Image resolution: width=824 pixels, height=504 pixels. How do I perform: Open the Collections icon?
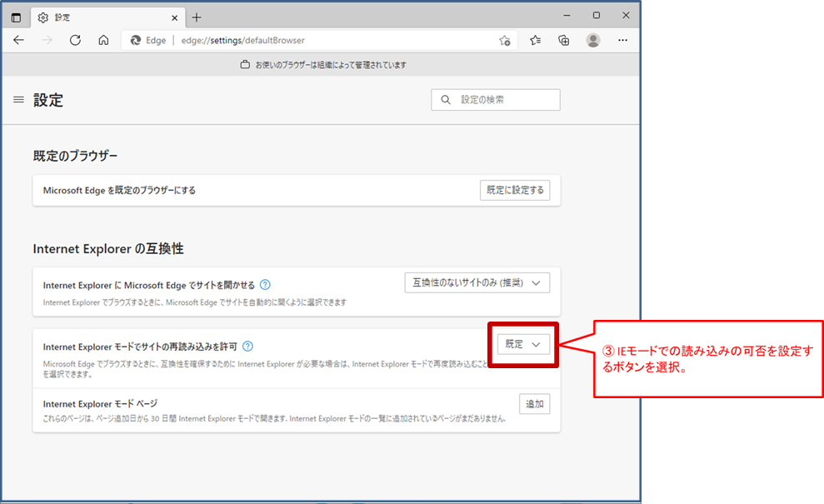(563, 41)
